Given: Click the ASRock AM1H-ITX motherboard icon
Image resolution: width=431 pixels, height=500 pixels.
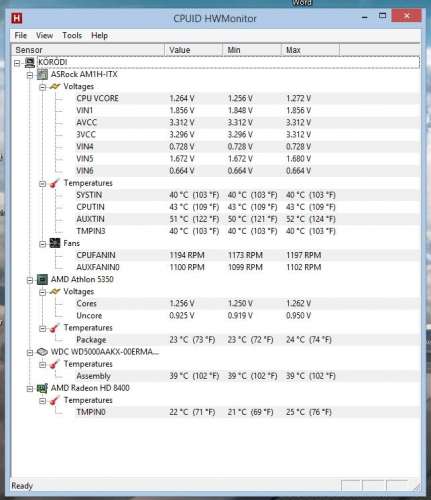Looking at the screenshot, I should click(x=42, y=74).
